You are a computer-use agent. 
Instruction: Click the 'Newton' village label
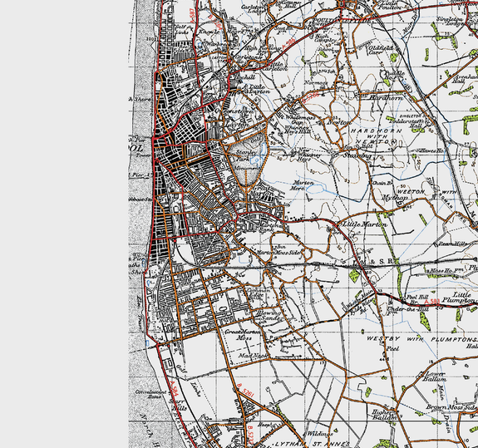coord(338,122)
